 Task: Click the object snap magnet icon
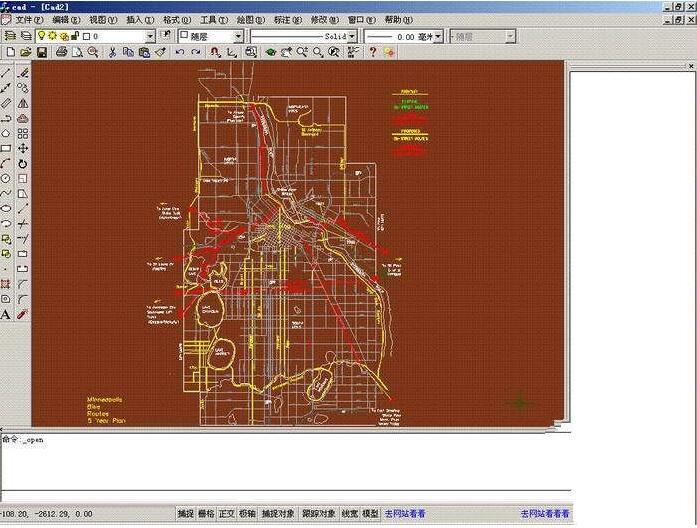point(215,52)
